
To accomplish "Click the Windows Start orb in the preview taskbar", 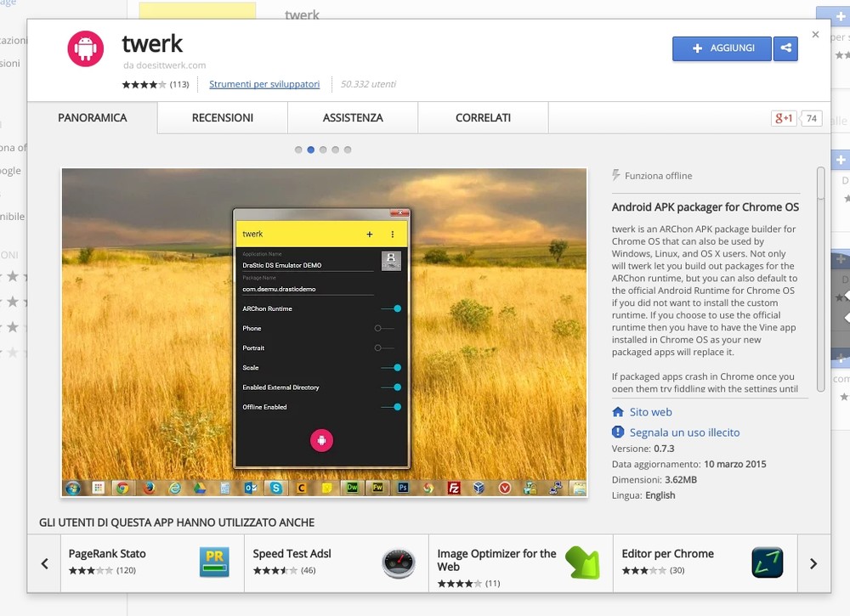I will 72,489.
